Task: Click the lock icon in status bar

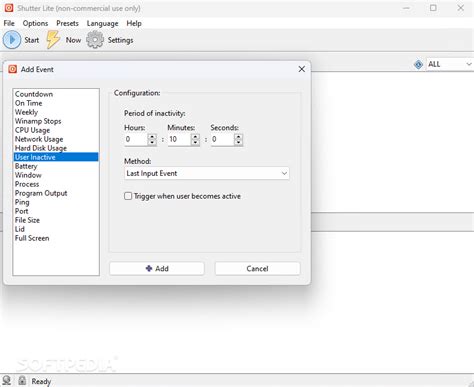Action: click(22, 380)
